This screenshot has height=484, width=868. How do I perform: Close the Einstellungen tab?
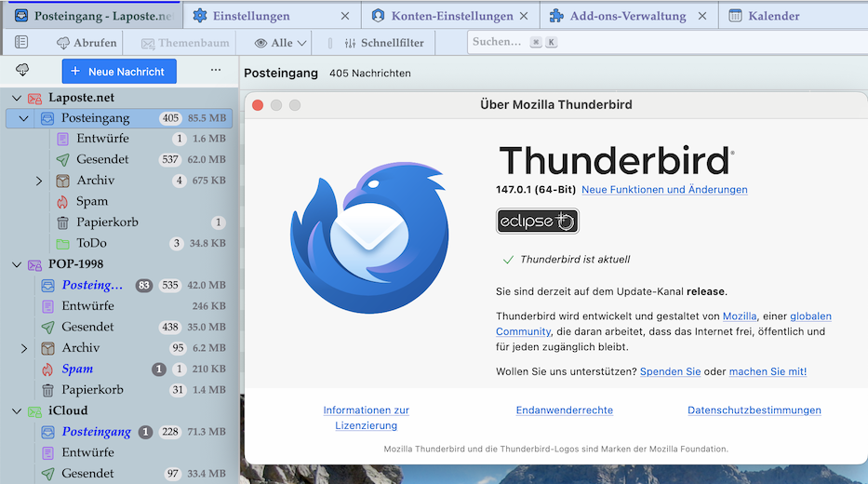[345, 16]
